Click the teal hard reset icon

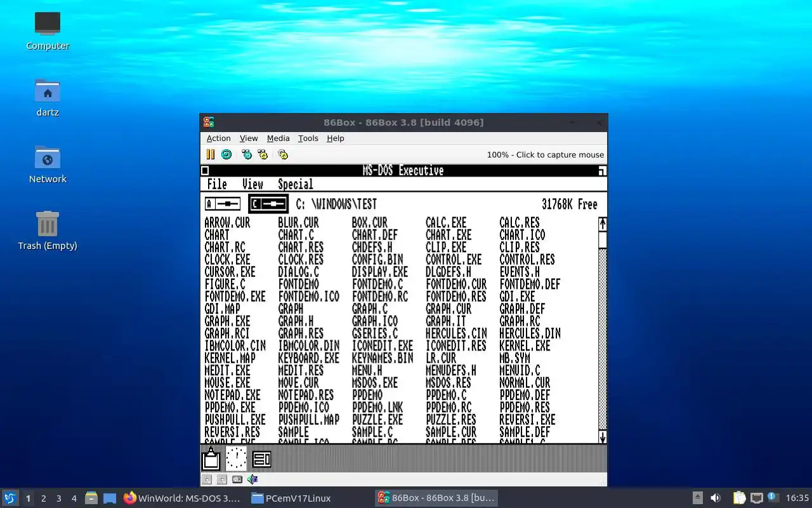point(226,154)
